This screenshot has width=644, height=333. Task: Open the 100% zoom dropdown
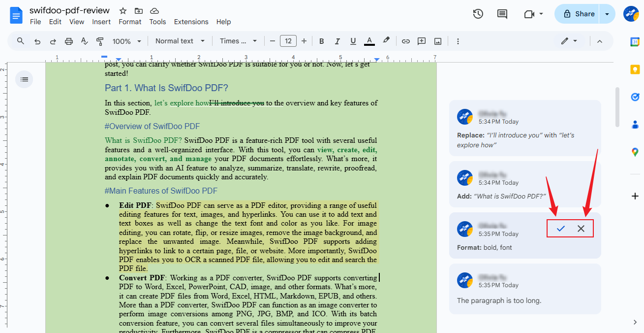coord(127,41)
